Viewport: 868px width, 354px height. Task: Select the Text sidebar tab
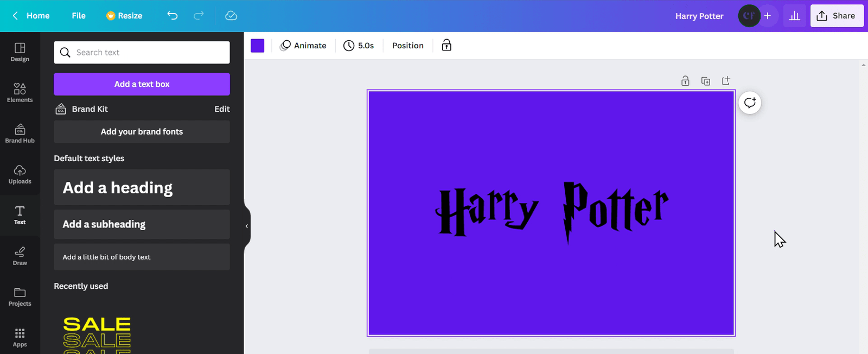pyautogui.click(x=20, y=215)
